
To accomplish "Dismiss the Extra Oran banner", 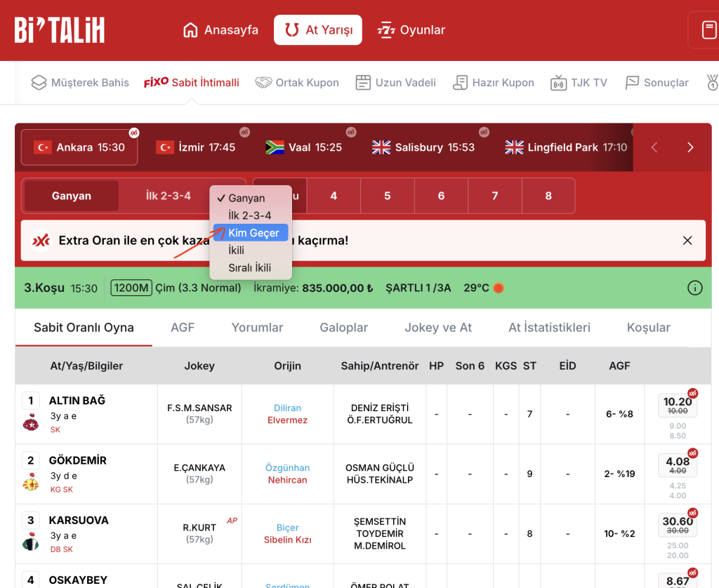I will pyautogui.click(x=687, y=241).
